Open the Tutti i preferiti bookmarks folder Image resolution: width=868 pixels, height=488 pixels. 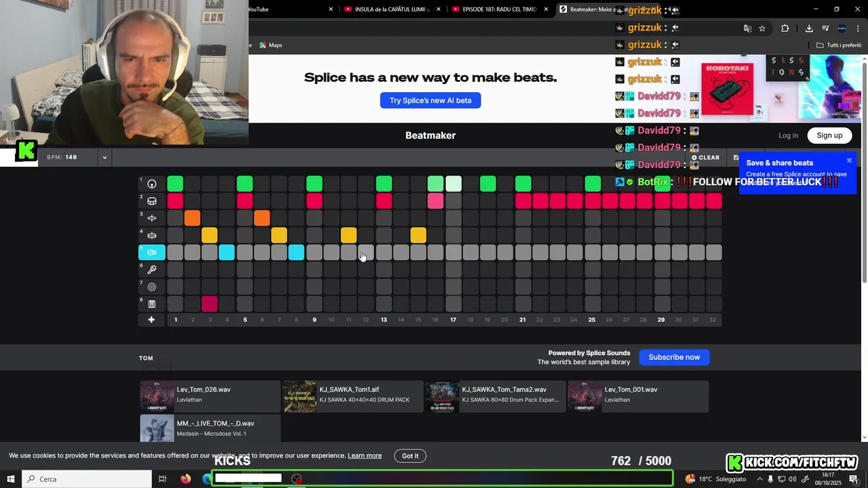coord(839,45)
